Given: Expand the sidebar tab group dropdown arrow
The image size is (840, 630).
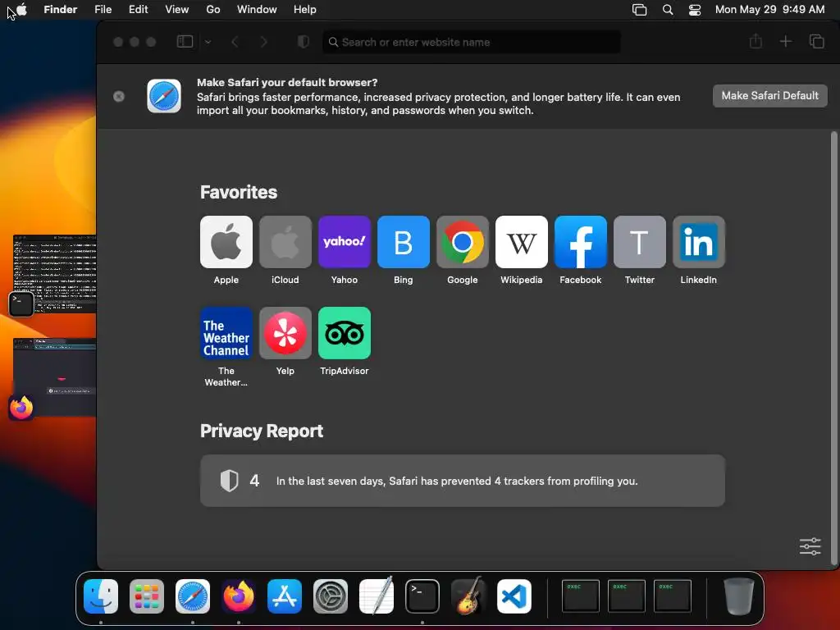Looking at the screenshot, I should coord(208,42).
